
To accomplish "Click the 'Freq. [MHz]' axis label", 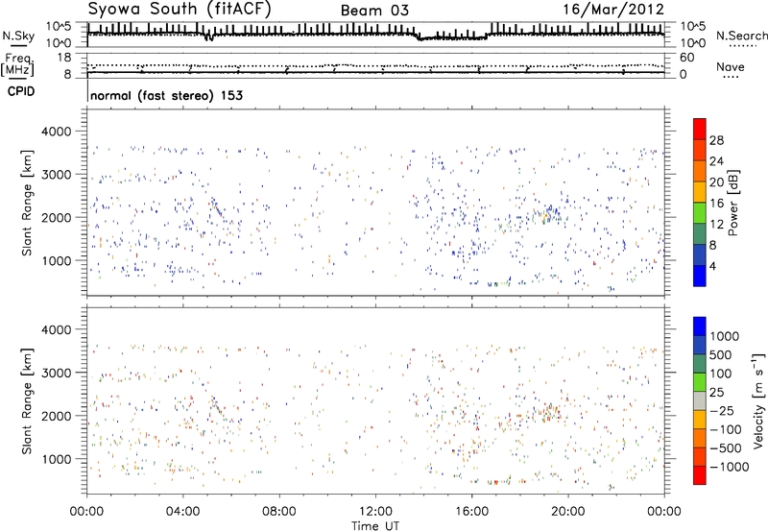I will point(19,64).
